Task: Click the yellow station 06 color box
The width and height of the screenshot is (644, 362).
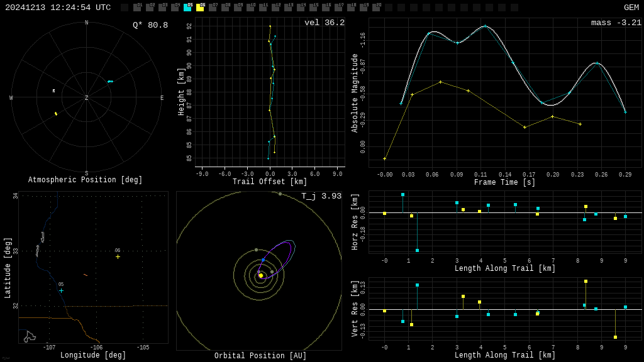Action: [x=200, y=8]
